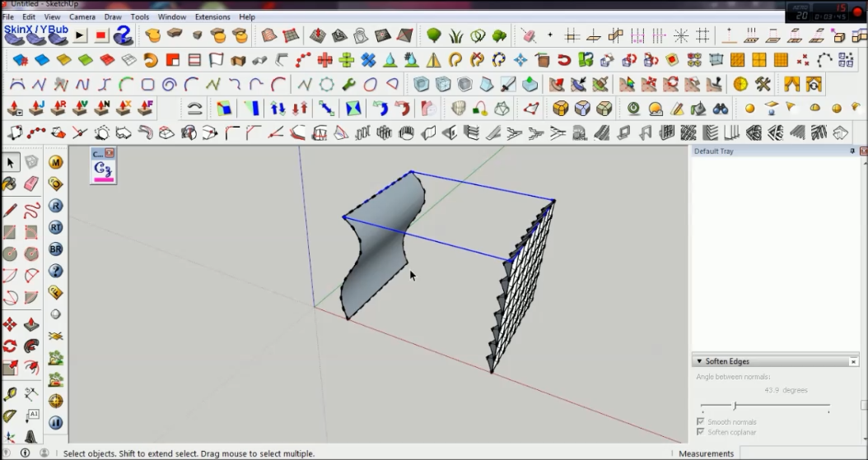The width and height of the screenshot is (868, 460).
Task: Click the gold M round button
Action: click(55, 162)
